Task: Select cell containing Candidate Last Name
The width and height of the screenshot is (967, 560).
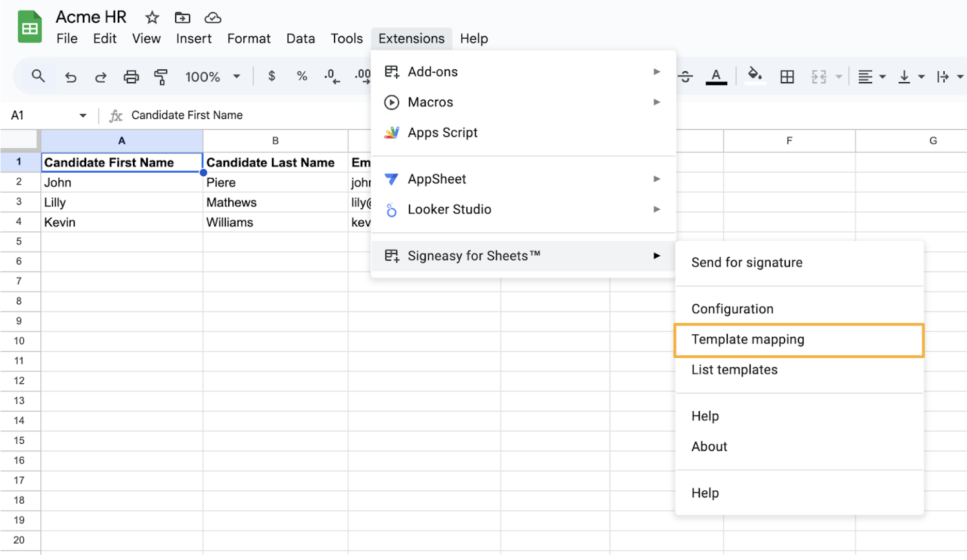Action: pyautogui.click(x=275, y=163)
